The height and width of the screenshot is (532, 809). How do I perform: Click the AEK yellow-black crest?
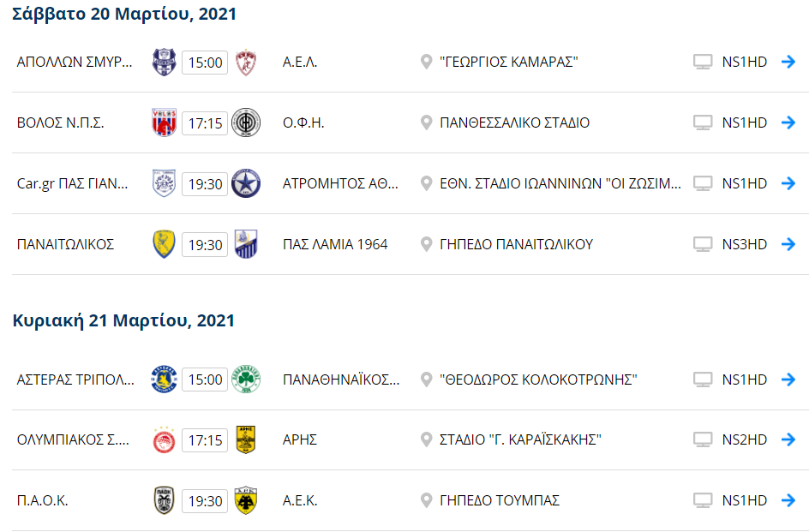246,500
